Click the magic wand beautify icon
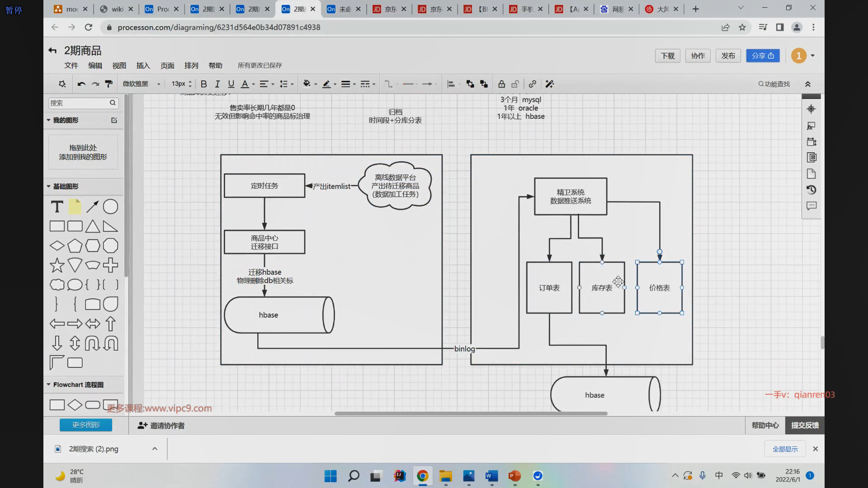 click(549, 84)
